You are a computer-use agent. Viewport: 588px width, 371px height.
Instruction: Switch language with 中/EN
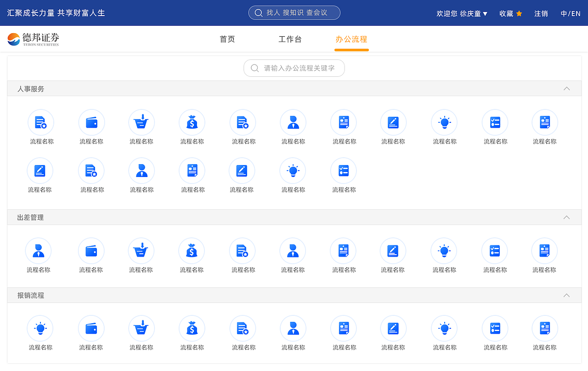(x=571, y=14)
